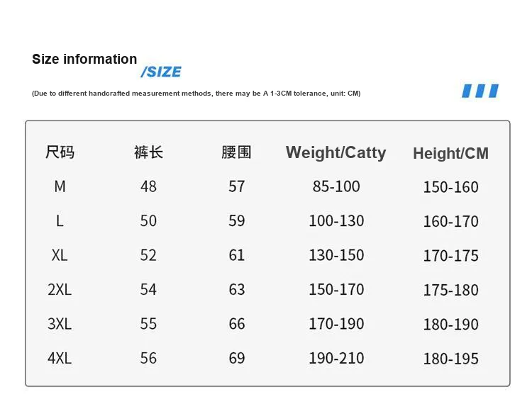This screenshot has height=404, width=532.
Task: Click the 85-100 weight cell
Action: (336, 186)
